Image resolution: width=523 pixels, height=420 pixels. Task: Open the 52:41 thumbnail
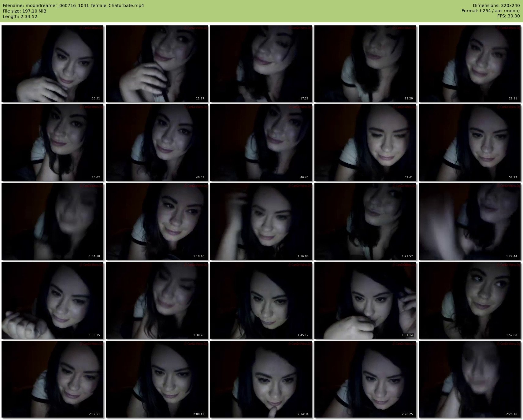[x=365, y=143]
